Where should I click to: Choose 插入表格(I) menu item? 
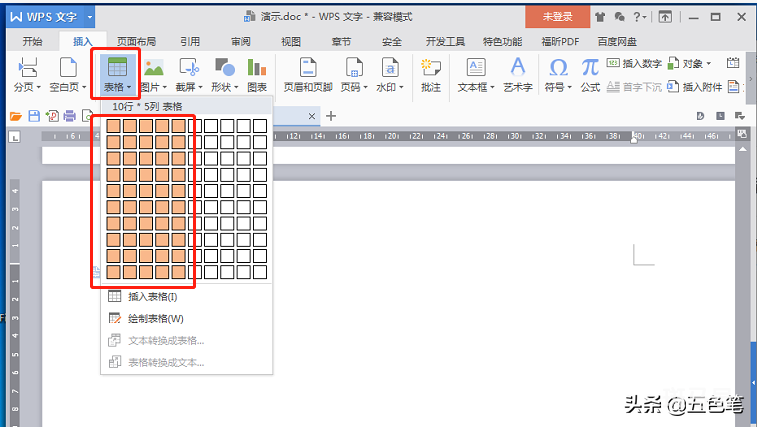point(186,297)
